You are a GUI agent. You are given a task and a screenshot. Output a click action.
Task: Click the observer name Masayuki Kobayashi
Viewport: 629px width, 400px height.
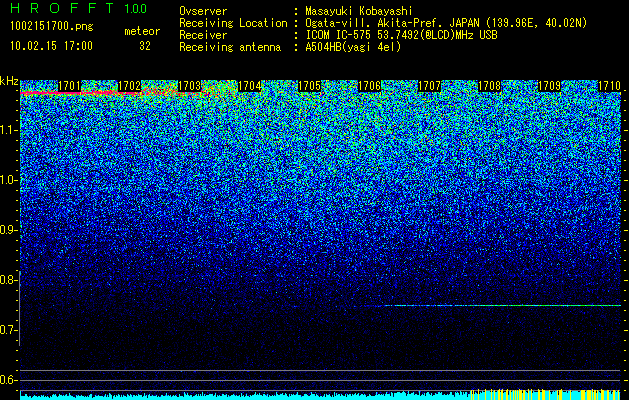[359, 11]
